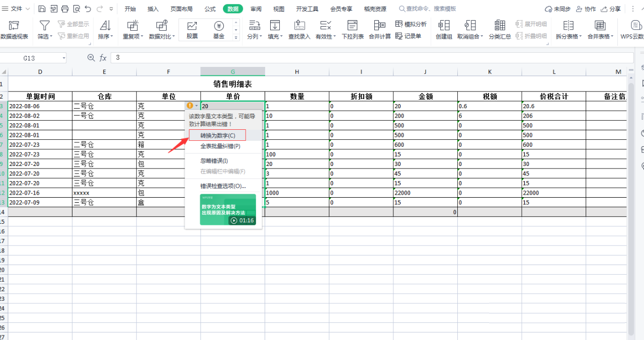Image resolution: width=644 pixels, height=340 pixels.
Task: Expand the 取消组合 dropdown arrow
Action: click(482, 37)
